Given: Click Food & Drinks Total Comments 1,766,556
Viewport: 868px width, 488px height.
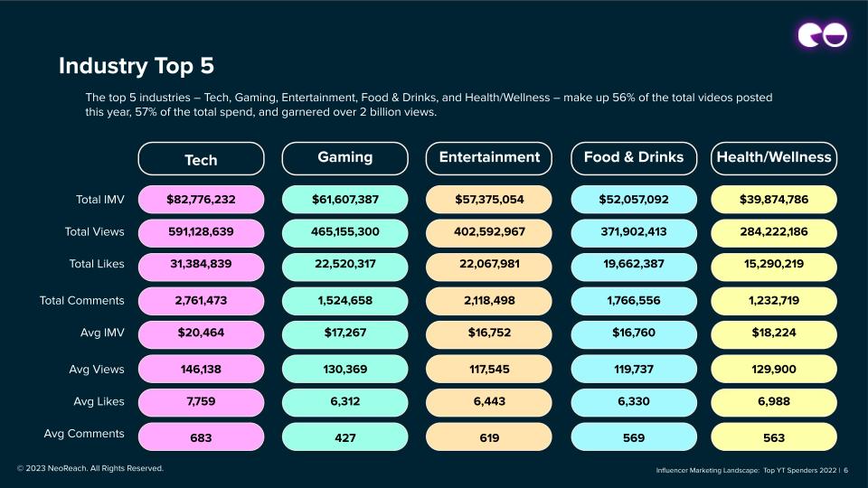Looking at the screenshot, I should (x=634, y=300).
